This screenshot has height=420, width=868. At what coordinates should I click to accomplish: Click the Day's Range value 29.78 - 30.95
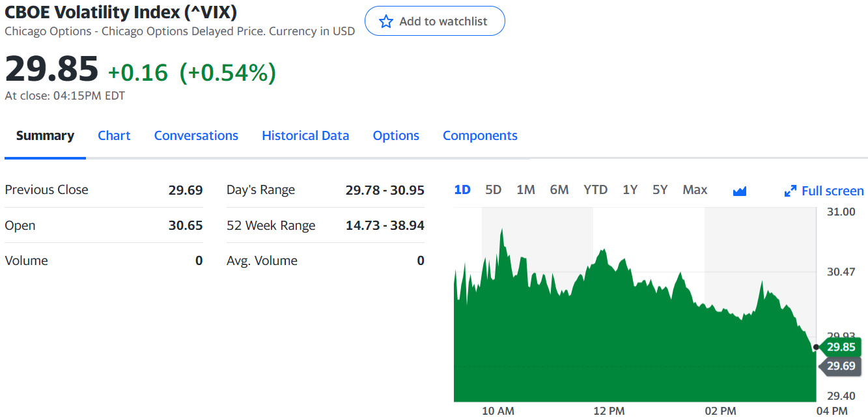pyautogui.click(x=385, y=190)
